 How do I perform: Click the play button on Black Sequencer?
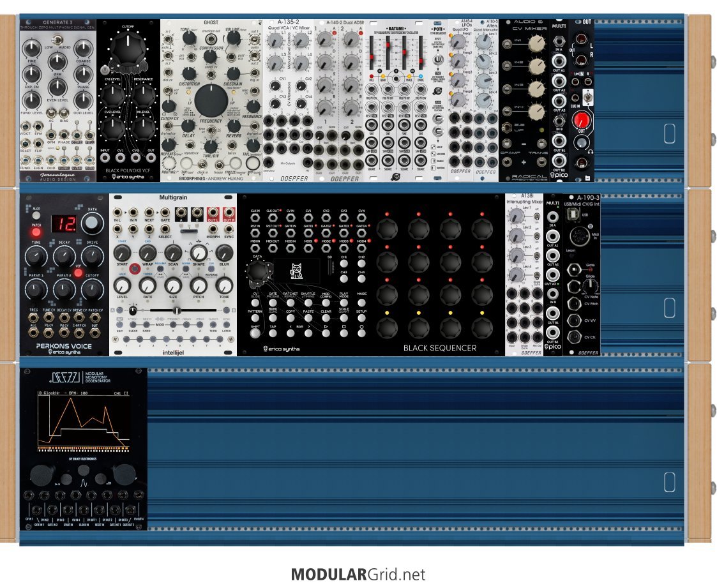(x=326, y=333)
